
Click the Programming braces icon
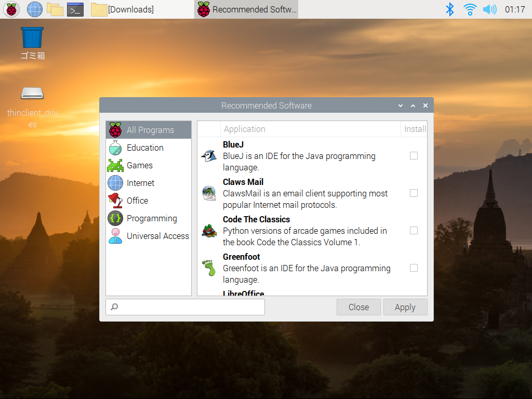[x=115, y=218]
